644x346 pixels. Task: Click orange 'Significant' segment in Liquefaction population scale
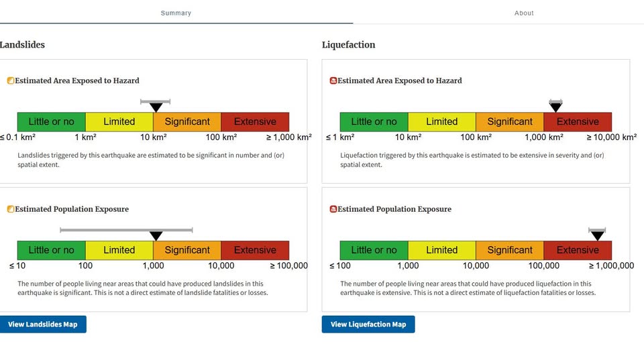pos(510,250)
